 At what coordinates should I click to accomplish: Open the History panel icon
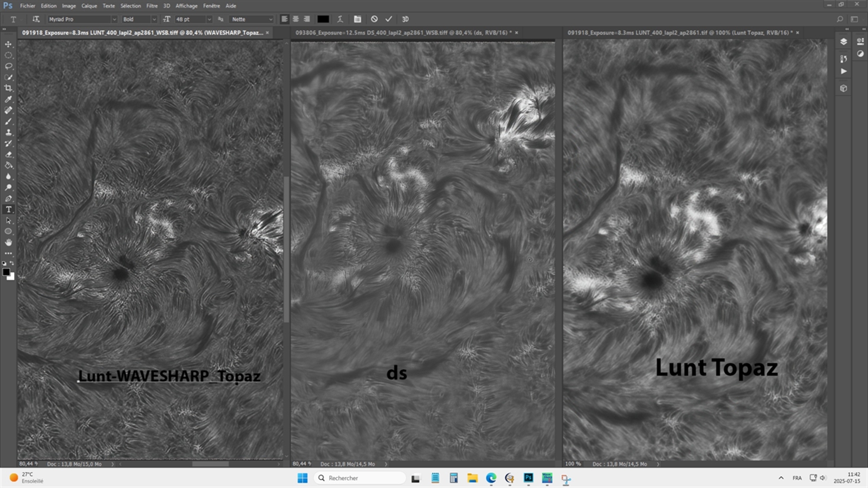pos(843,58)
